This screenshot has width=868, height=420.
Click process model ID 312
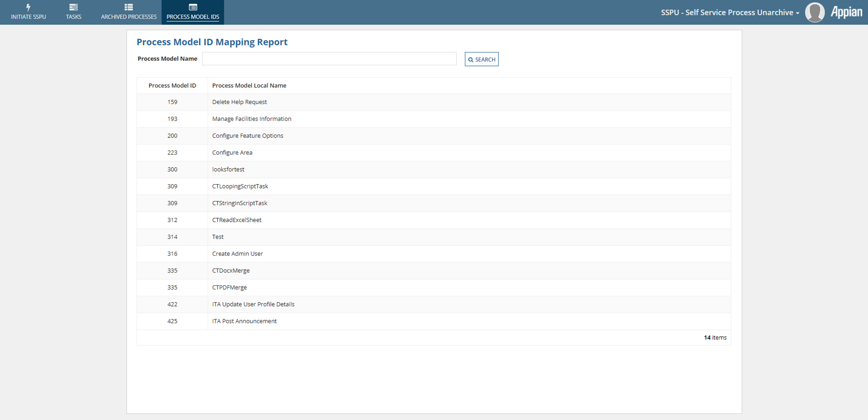coord(172,220)
